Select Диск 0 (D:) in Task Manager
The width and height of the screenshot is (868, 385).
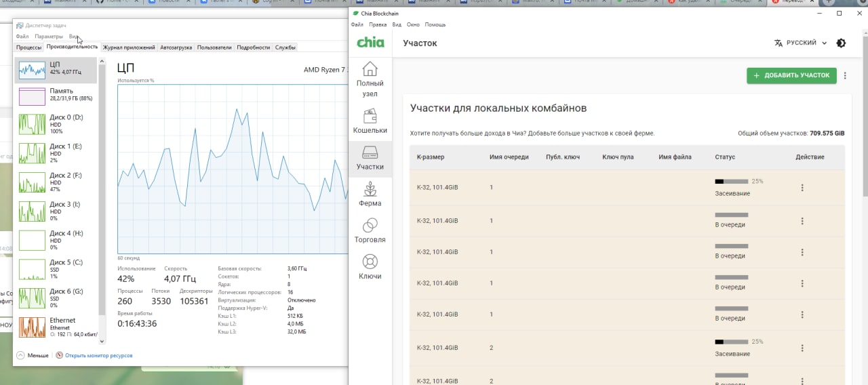56,125
